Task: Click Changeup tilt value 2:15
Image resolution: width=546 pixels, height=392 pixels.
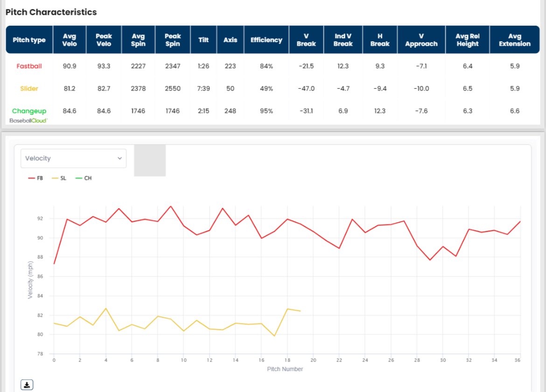Action: 203,111
